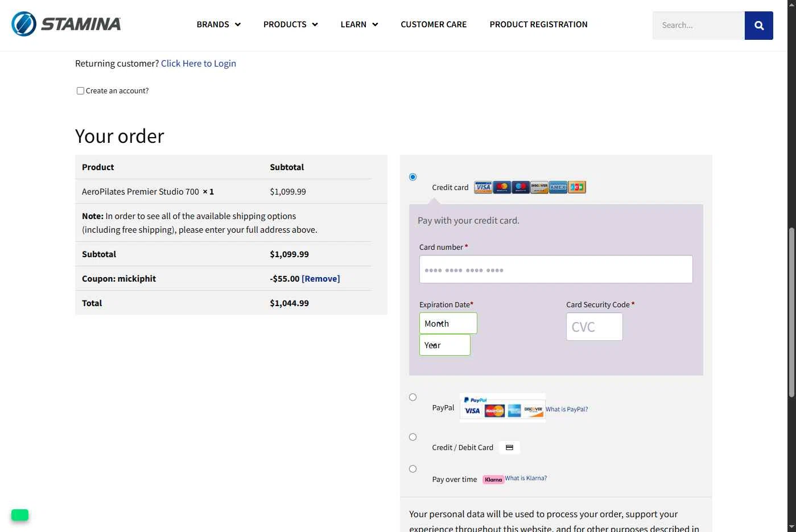The width and height of the screenshot is (796, 532).
Task: Select the PayPal payment radio button
Action: [413, 397]
